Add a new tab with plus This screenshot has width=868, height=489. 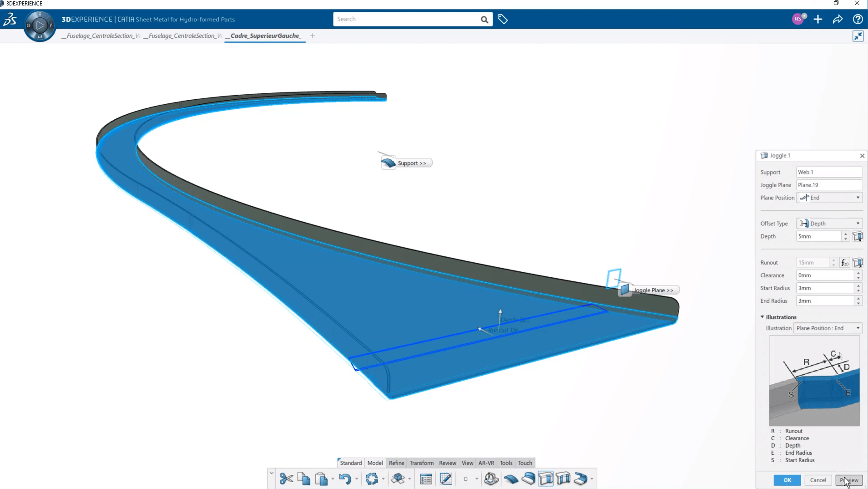click(x=313, y=36)
